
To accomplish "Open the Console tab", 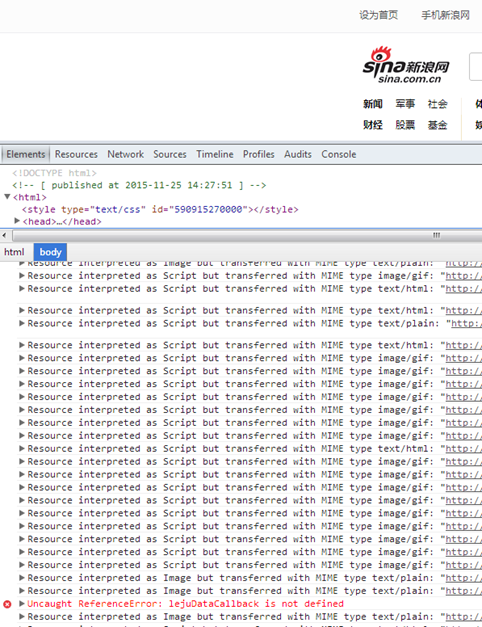I will 338,154.
